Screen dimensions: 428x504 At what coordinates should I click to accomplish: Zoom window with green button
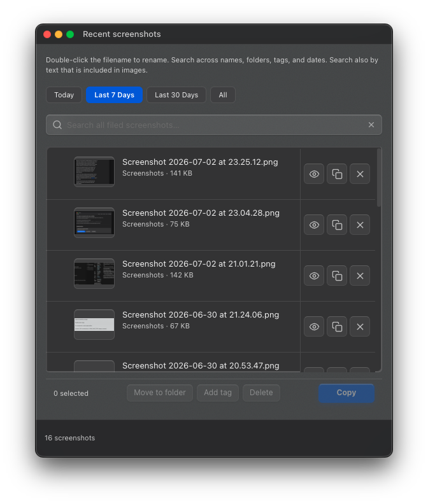pos(70,34)
